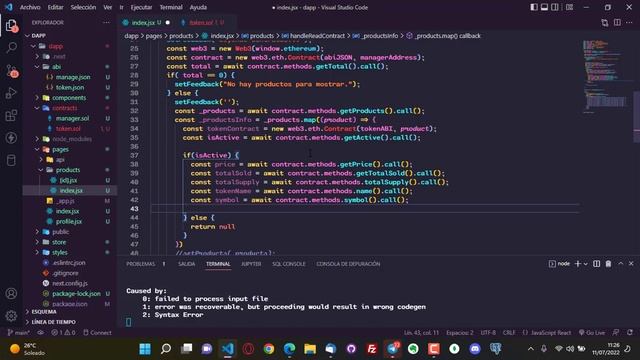Expand the ESQUEMA section
Image resolution: width=640 pixels, height=360 pixels.
coord(44,312)
